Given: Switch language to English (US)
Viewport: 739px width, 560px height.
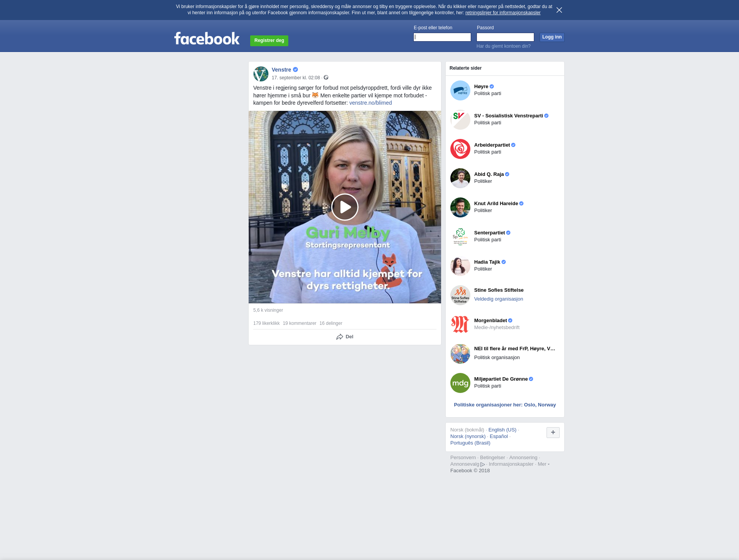Looking at the screenshot, I should 502,430.
